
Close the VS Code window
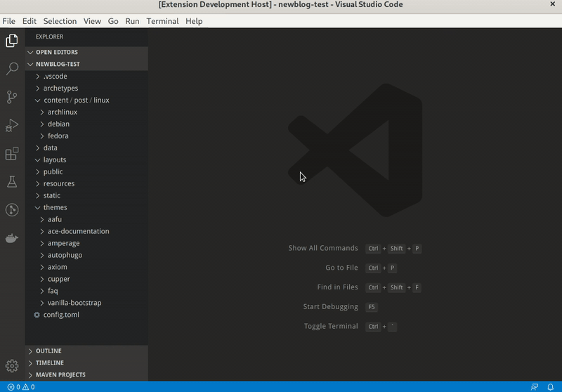pos(553,4)
